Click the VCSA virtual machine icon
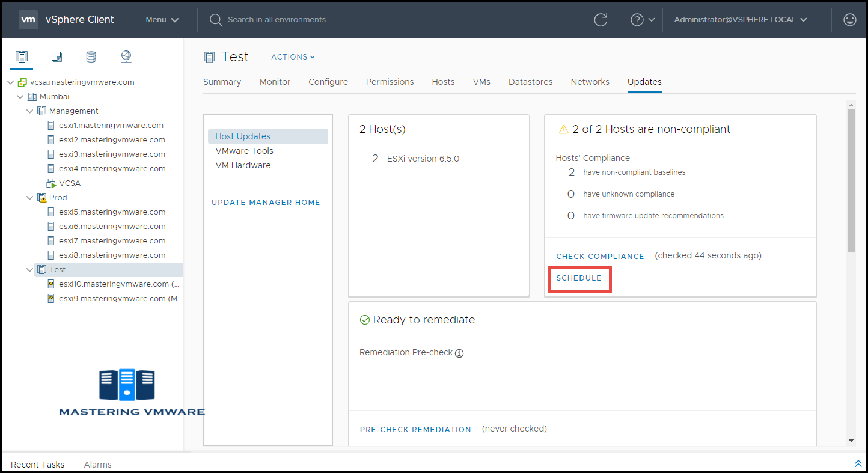Screen dimensions: 868x473 [x=51, y=183]
